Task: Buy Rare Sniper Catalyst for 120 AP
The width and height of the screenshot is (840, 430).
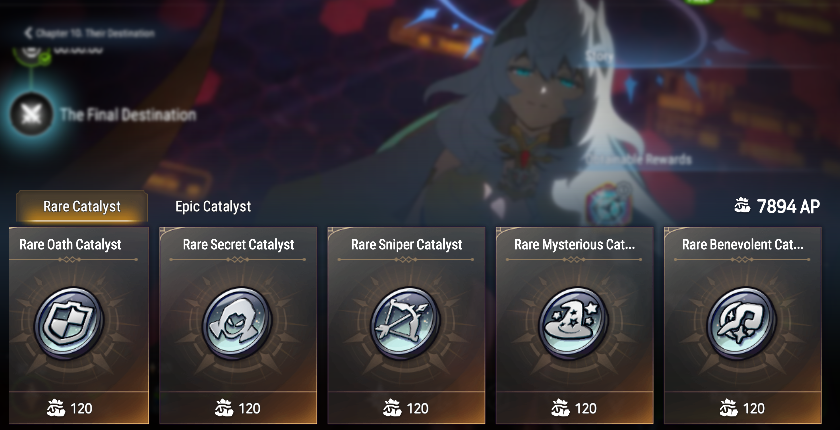Action: (406, 408)
